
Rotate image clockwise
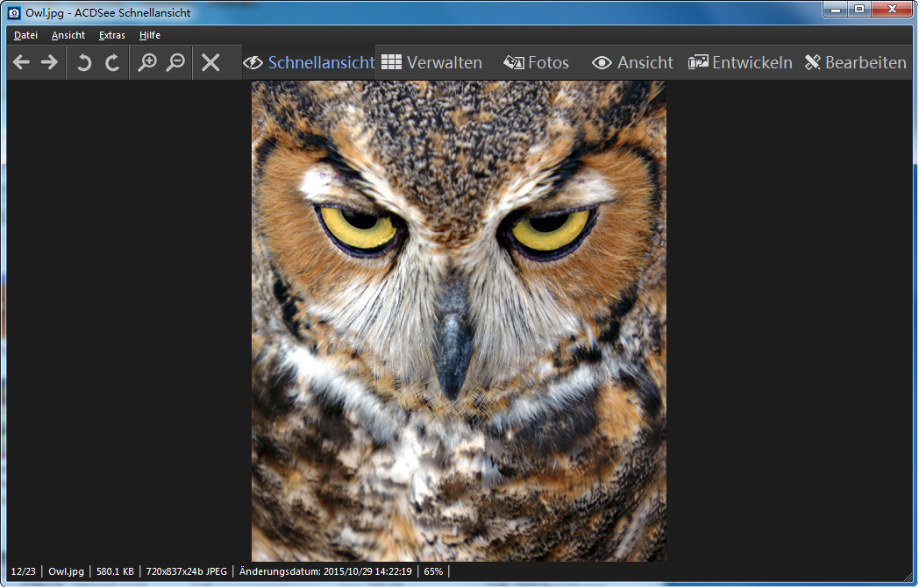click(112, 62)
